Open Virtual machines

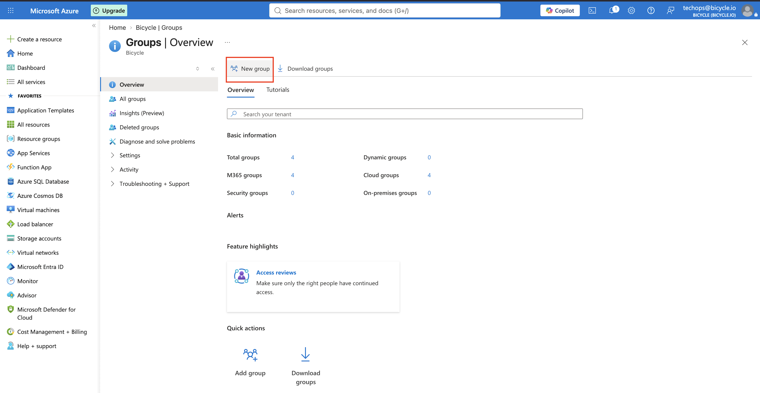[x=33, y=210]
